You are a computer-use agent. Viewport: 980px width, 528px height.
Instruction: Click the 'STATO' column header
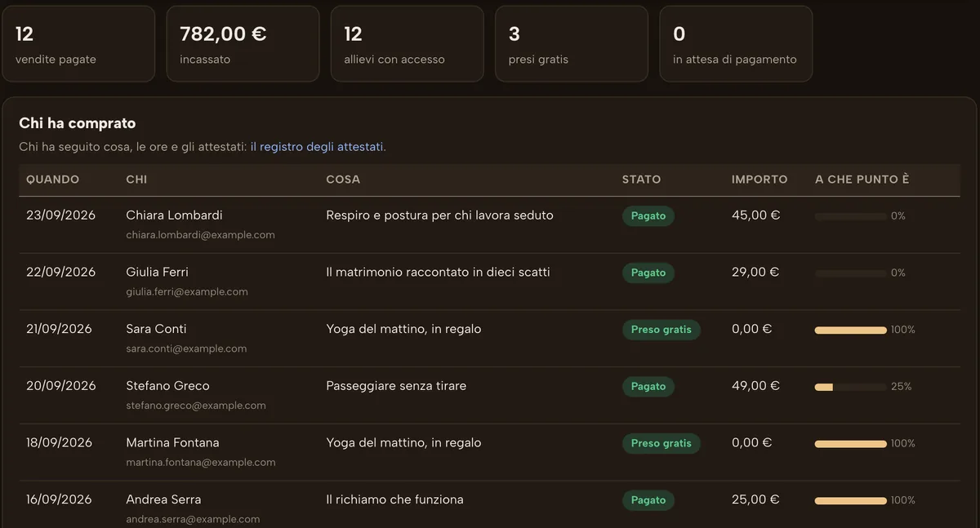click(x=641, y=180)
